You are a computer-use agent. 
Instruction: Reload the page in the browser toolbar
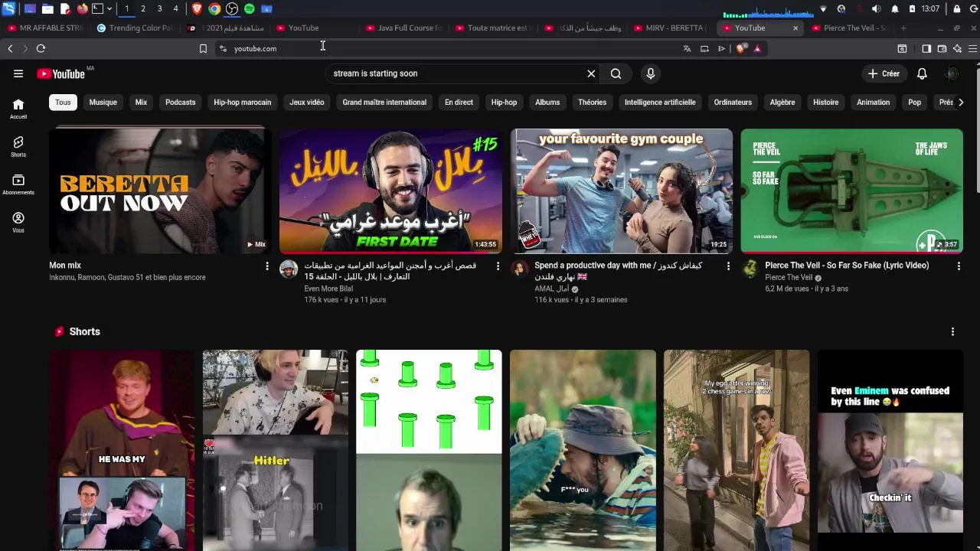pyautogui.click(x=41, y=48)
